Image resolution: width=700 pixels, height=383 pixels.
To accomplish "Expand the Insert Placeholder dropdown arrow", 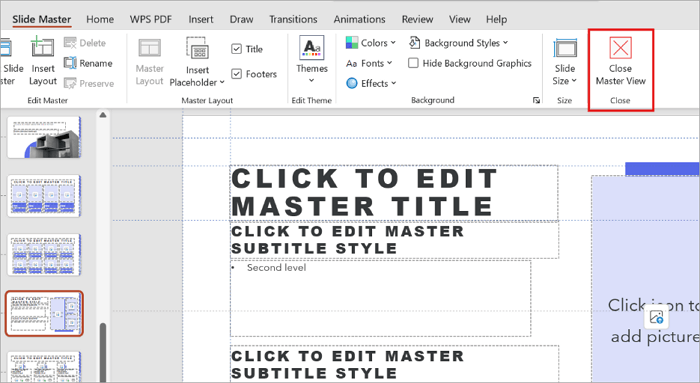I will [222, 83].
